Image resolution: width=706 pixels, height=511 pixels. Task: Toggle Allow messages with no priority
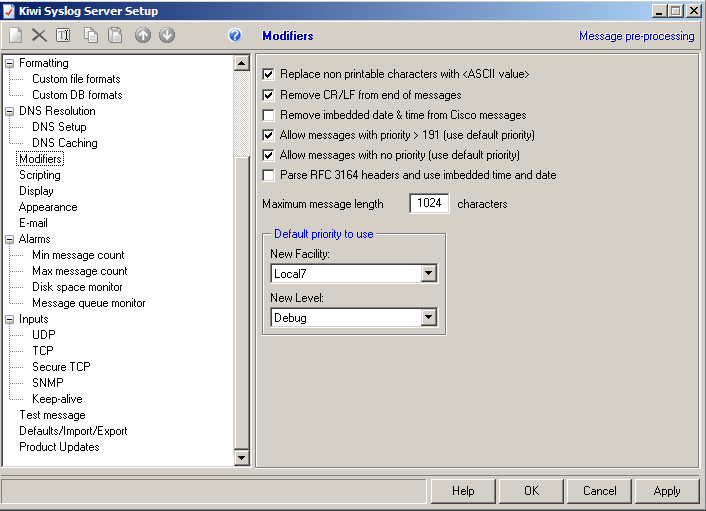[x=268, y=155]
